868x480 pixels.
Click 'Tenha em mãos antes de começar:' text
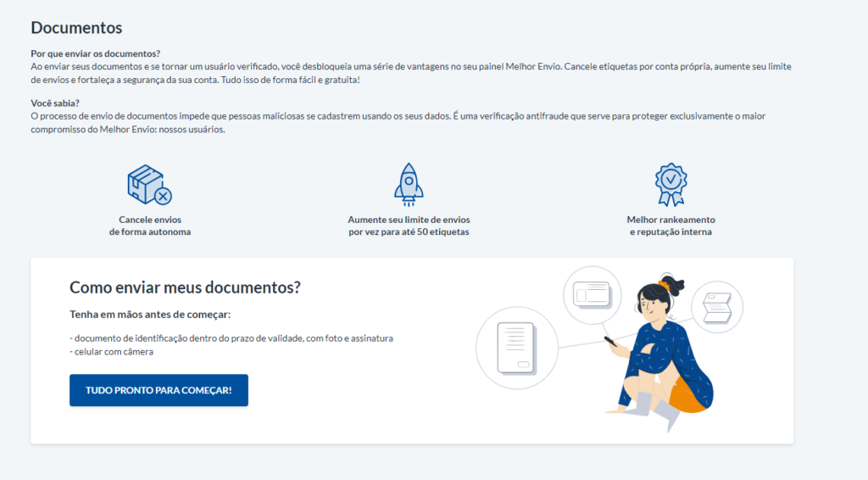(x=150, y=315)
